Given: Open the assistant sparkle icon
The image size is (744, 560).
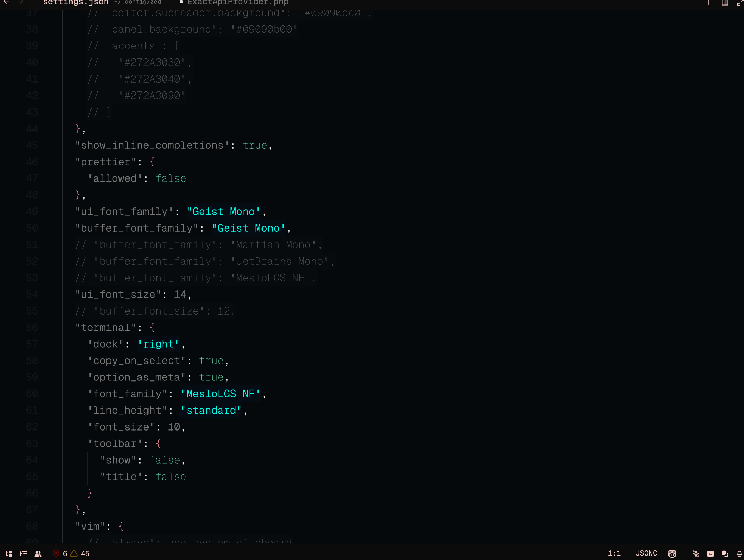Looking at the screenshot, I should [696, 553].
